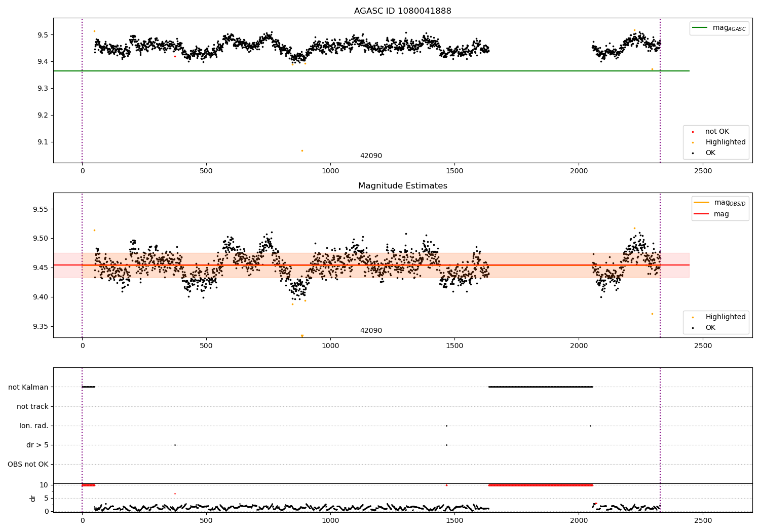The height and width of the screenshot is (532, 760).
Task: Click the red 'mag' legend line in middle plot
Action: [x=702, y=214]
